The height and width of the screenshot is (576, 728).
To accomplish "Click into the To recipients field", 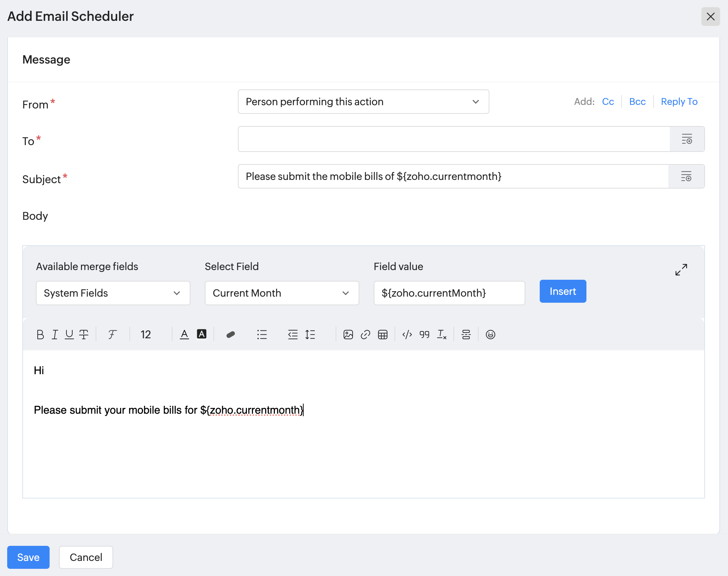I will tap(453, 139).
